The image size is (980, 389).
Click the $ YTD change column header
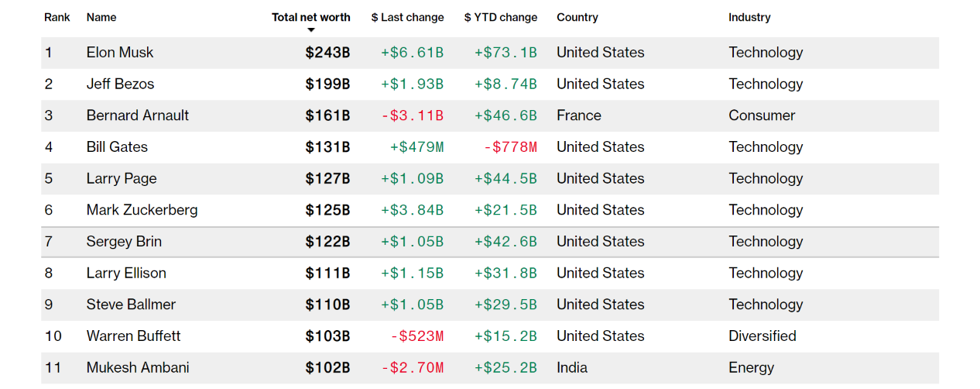[500, 17]
